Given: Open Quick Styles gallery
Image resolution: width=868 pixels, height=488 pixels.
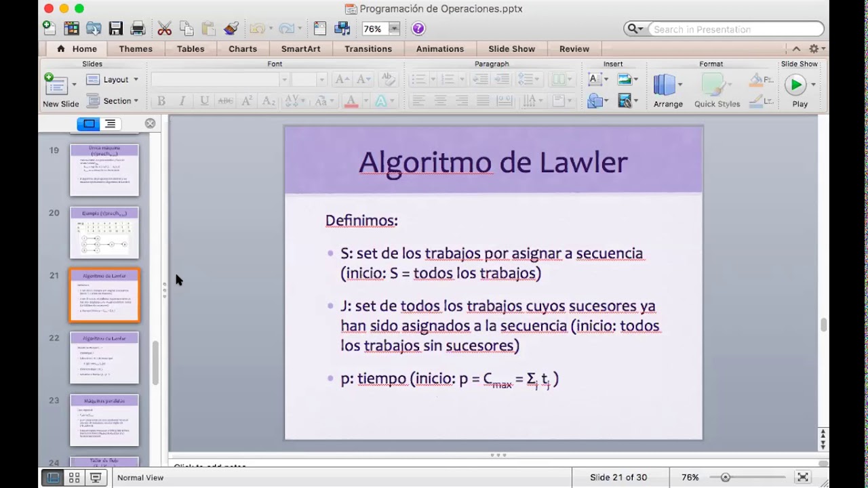Looking at the screenshot, I should (x=717, y=90).
